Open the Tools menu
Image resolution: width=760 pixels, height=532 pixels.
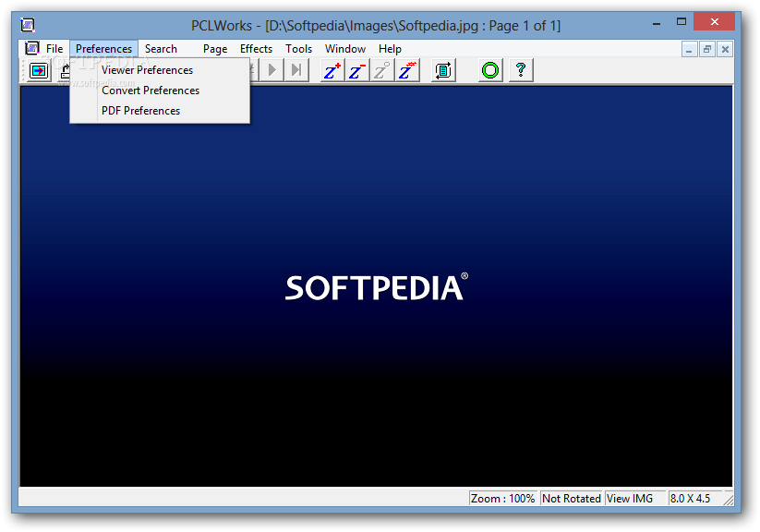point(298,49)
